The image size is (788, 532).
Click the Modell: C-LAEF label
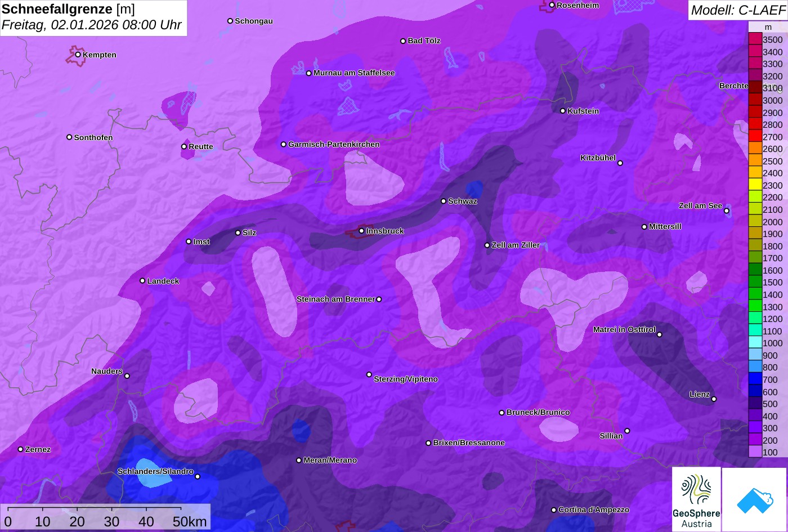tap(737, 10)
